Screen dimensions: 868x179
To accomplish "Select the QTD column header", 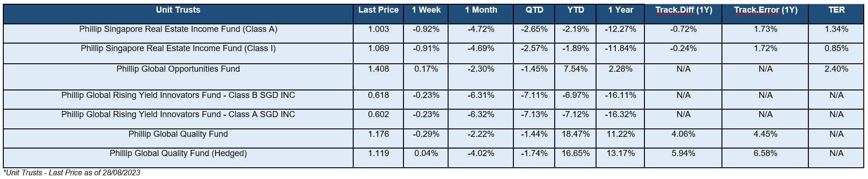I will [534, 10].
